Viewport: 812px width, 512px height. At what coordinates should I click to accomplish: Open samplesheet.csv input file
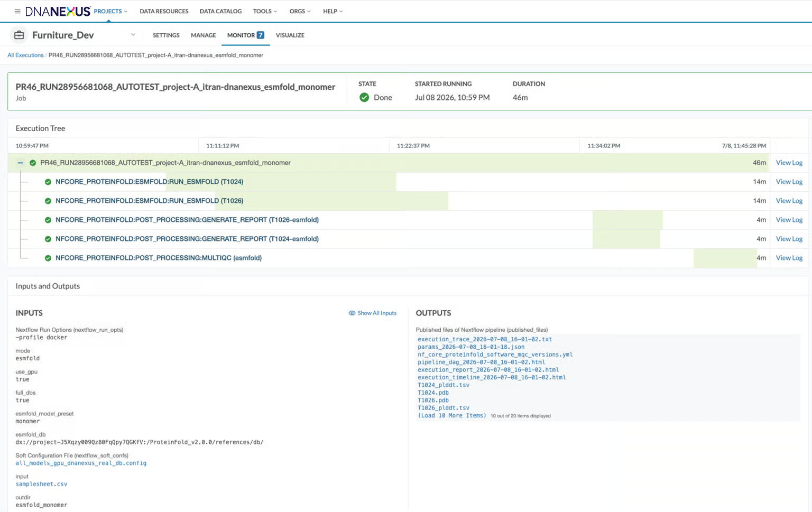[41, 484]
